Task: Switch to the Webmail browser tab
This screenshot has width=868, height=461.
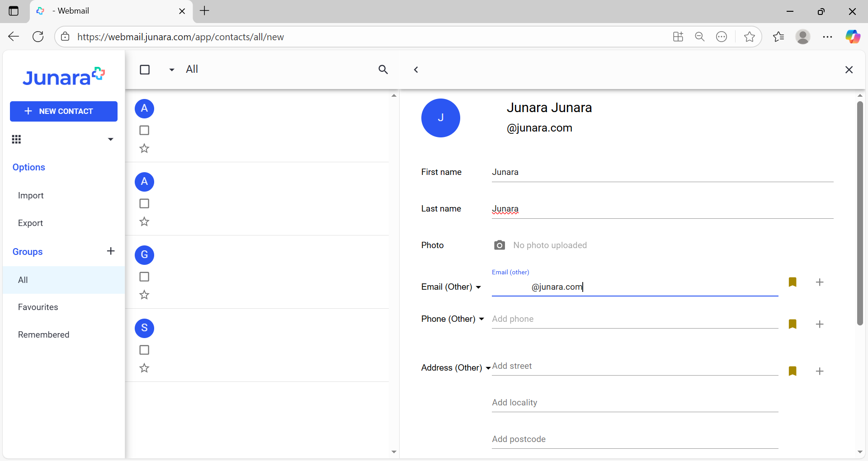Action: pyautogui.click(x=111, y=11)
